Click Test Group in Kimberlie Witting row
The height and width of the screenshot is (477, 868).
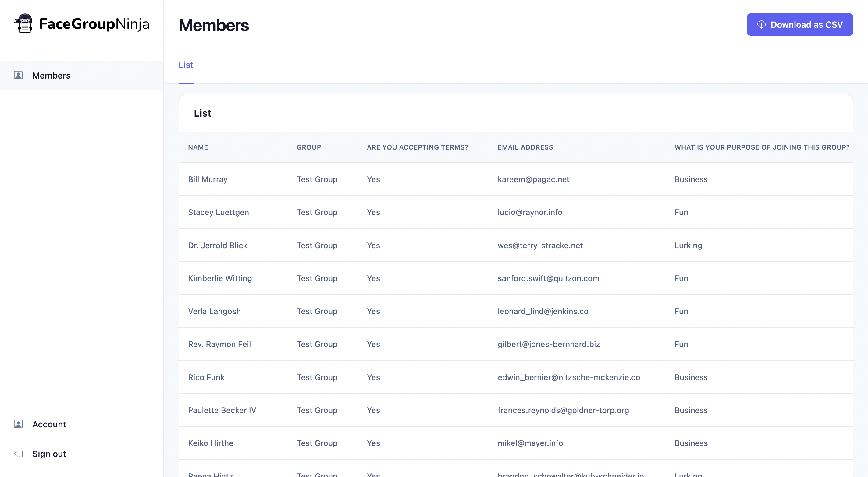click(x=317, y=278)
